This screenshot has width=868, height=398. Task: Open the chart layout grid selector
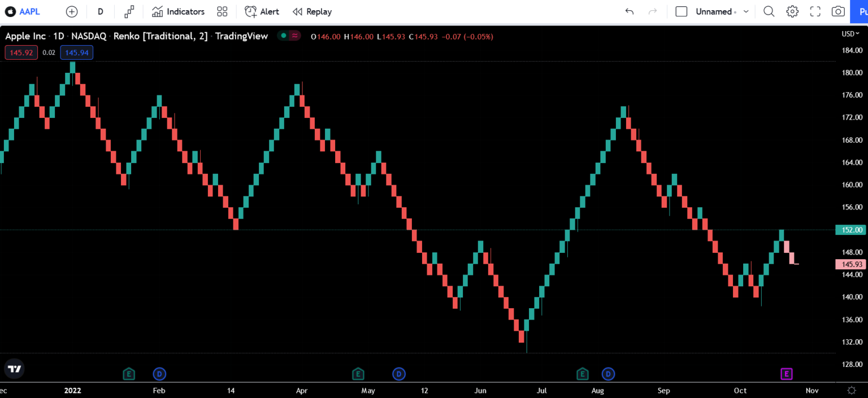click(x=222, y=11)
